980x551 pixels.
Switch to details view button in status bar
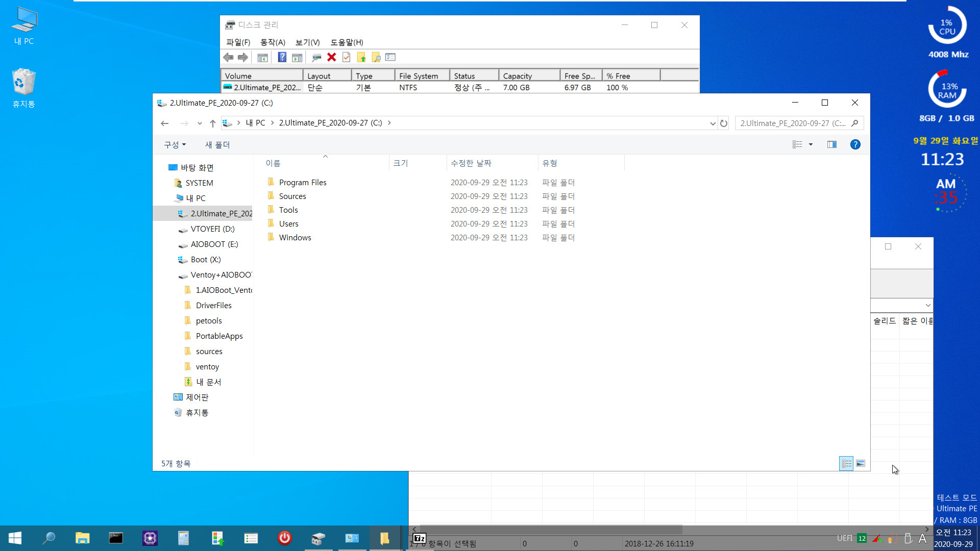(846, 464)
